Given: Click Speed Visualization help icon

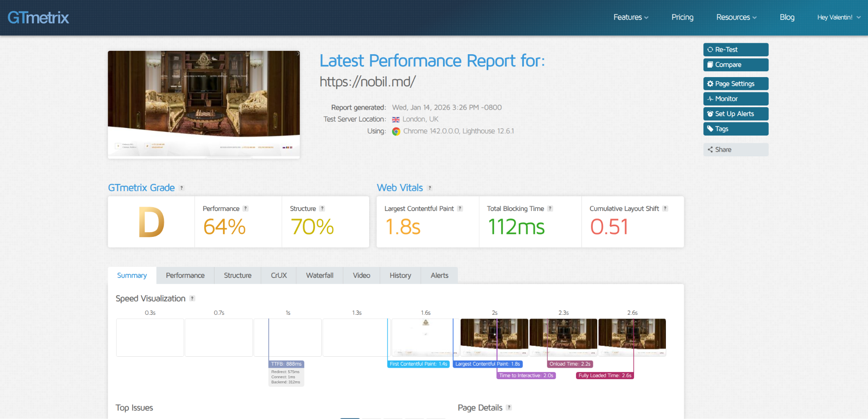Looking at the screenshot, I should [x=192, y=299].
